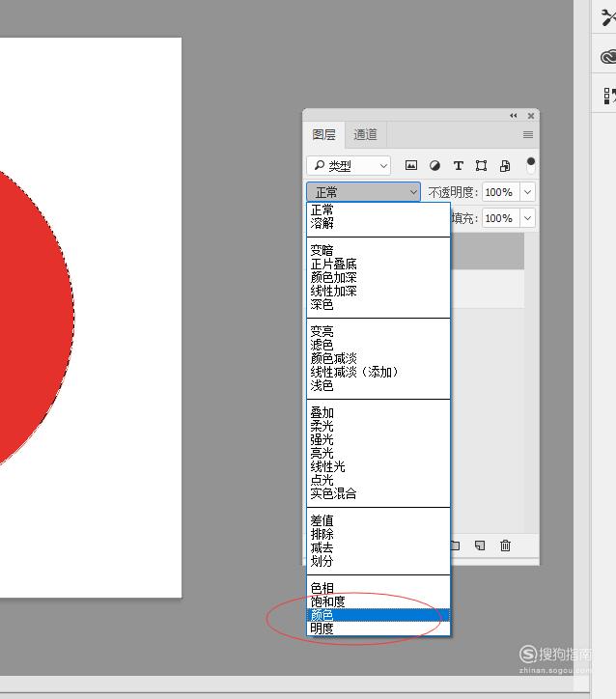Select 实色混合 blend mode
The image size is (616, 699).
point(378,493)
